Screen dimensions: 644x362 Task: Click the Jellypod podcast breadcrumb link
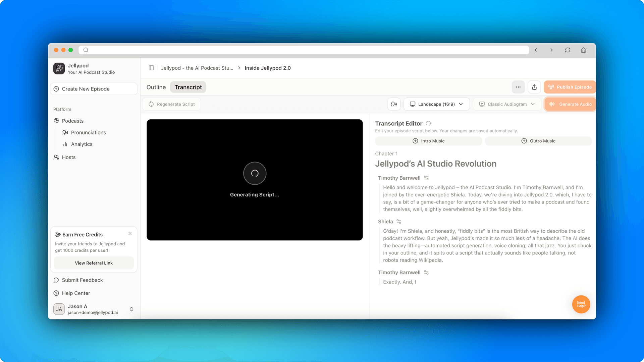(x=197, y=68)
